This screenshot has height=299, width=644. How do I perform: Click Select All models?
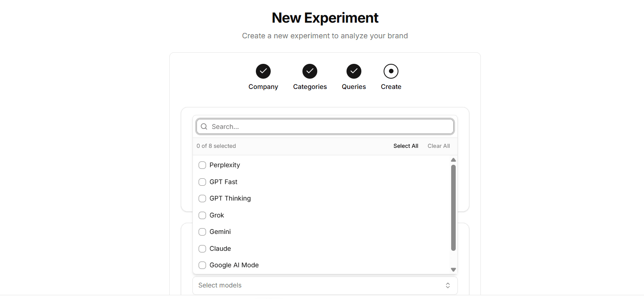406,146
